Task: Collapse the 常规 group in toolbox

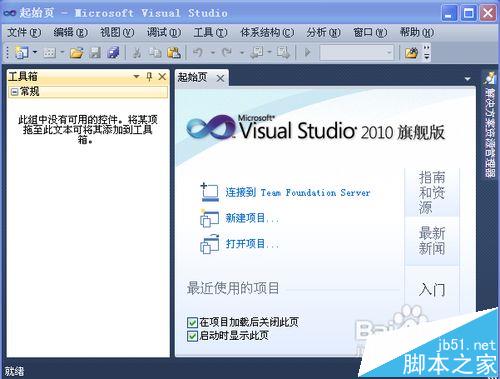Action: [14, 92]
